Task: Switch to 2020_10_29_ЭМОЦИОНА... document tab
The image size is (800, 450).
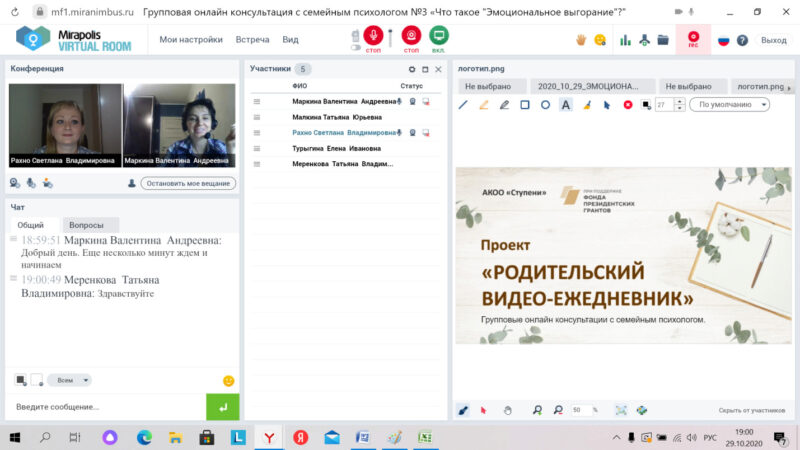Action: (x=592, y=86)
